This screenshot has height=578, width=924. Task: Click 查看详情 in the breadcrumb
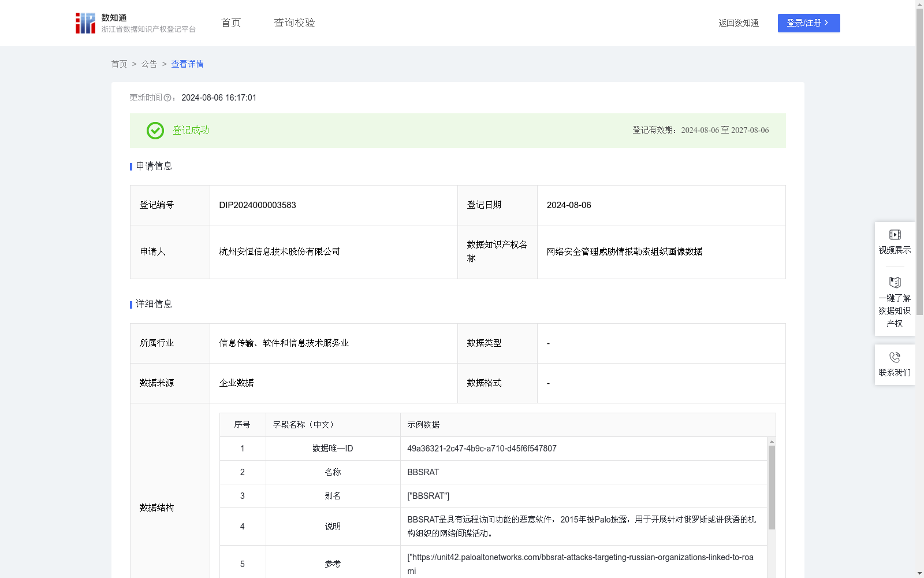coord(187,64)
